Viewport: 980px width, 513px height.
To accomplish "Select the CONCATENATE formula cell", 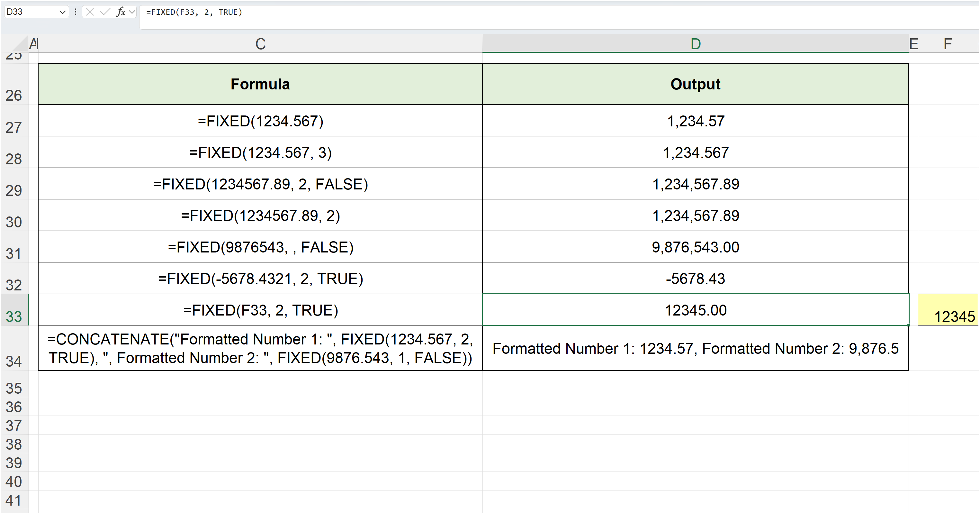I will click(x=260, y=348).
